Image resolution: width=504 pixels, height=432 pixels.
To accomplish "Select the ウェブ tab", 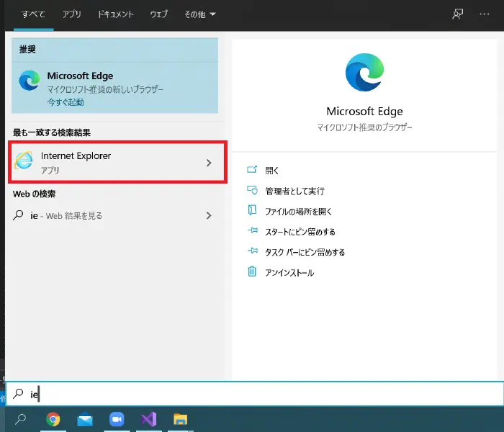I will tap(158, 14).
